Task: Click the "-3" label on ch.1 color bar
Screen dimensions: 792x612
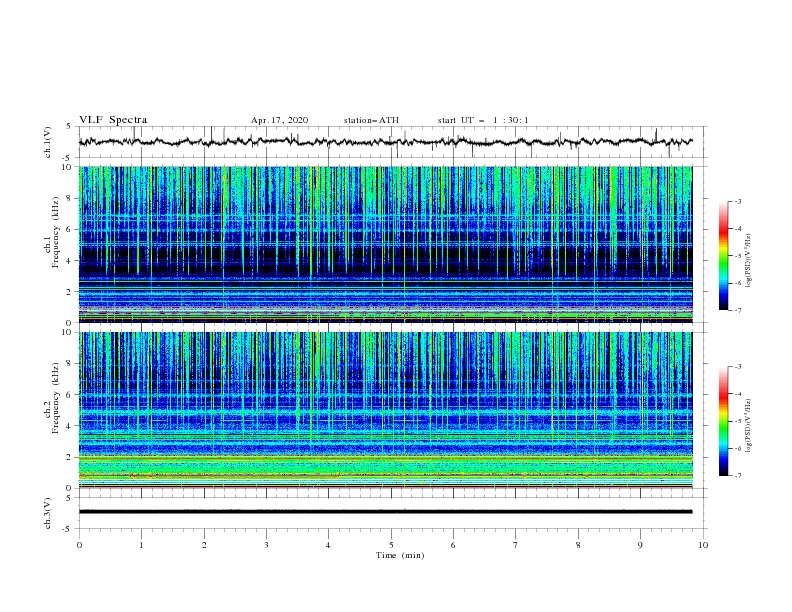Action: click(737, 202)
